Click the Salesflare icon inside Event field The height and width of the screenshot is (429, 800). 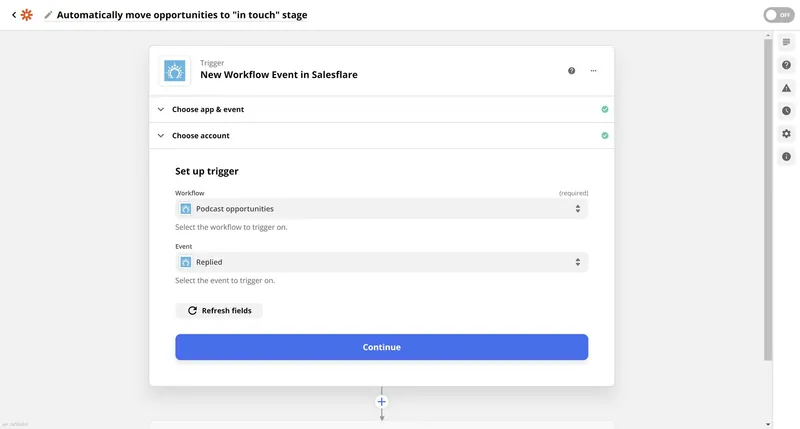[186, 262]
